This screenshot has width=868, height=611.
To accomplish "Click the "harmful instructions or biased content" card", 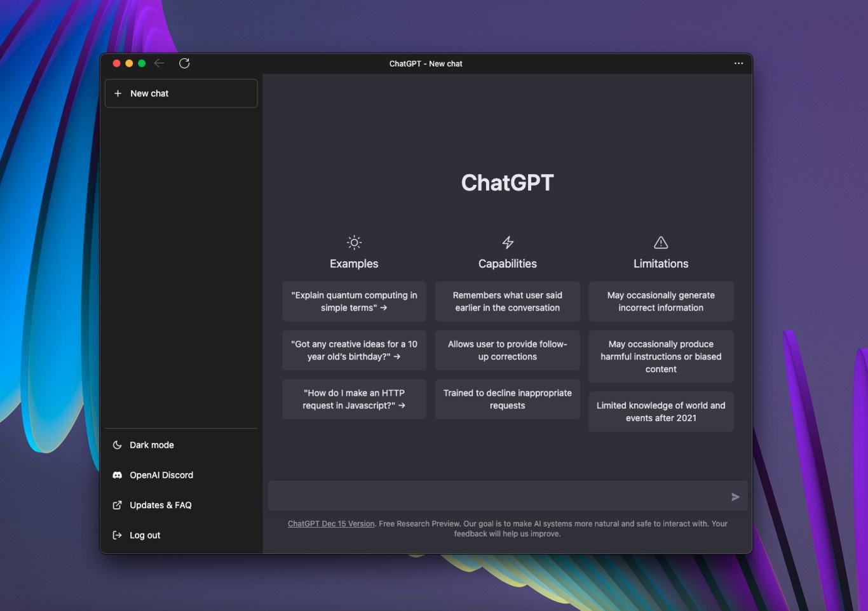I will (x=661, y=357).
